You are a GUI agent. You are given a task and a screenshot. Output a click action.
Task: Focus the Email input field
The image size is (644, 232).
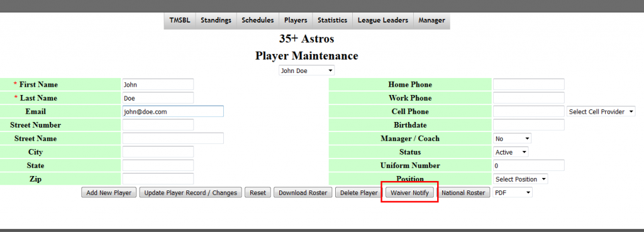(173, 112)
